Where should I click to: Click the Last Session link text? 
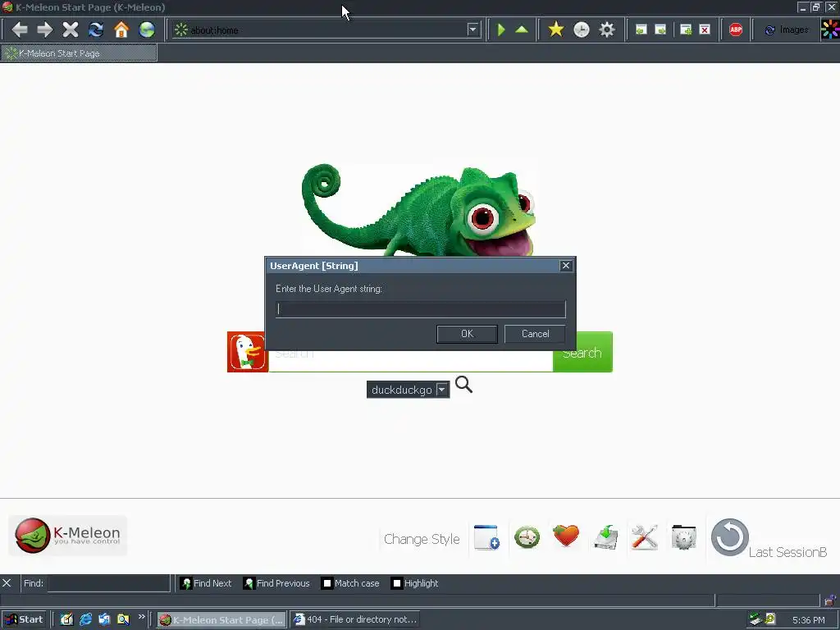pos(787,552)
